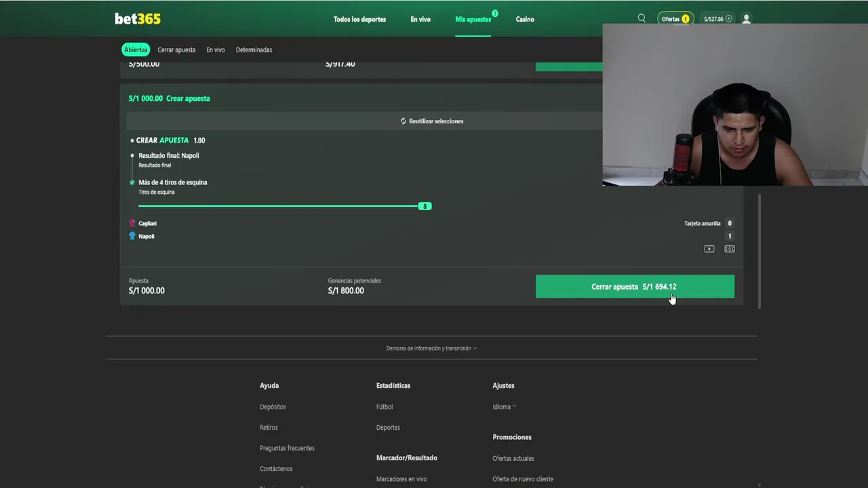This screenshot has width=868, height=488.
Task: Click the Tarjeta amarilla label
Action: point(703,223)
